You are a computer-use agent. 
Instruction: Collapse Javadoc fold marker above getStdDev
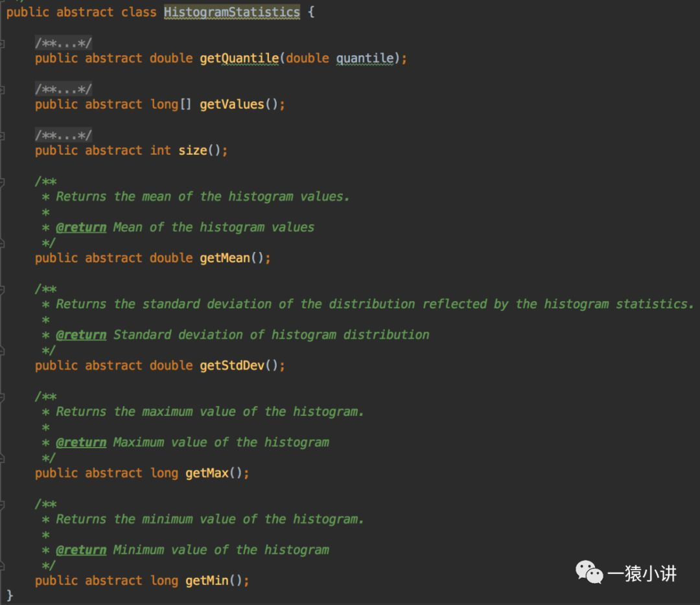[3, 289]
